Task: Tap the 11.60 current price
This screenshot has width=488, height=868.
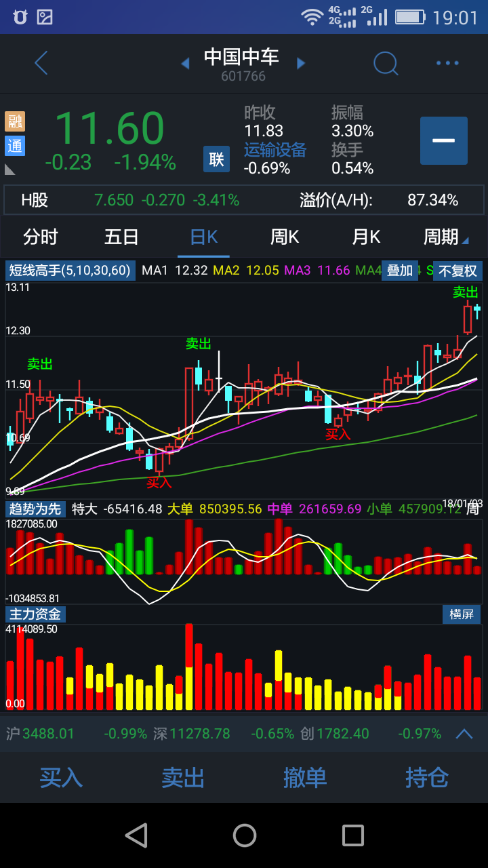Action: pos(110,128)
